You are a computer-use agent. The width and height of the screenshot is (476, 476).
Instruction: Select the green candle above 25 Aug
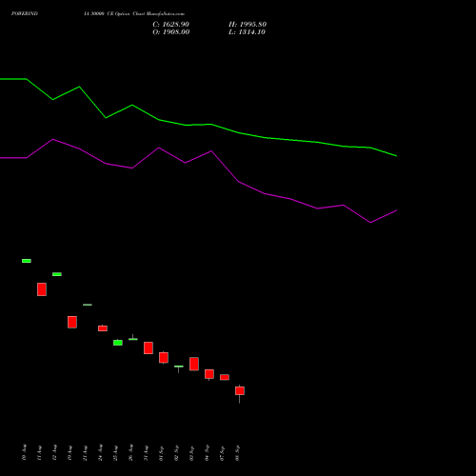pos(118,343)
